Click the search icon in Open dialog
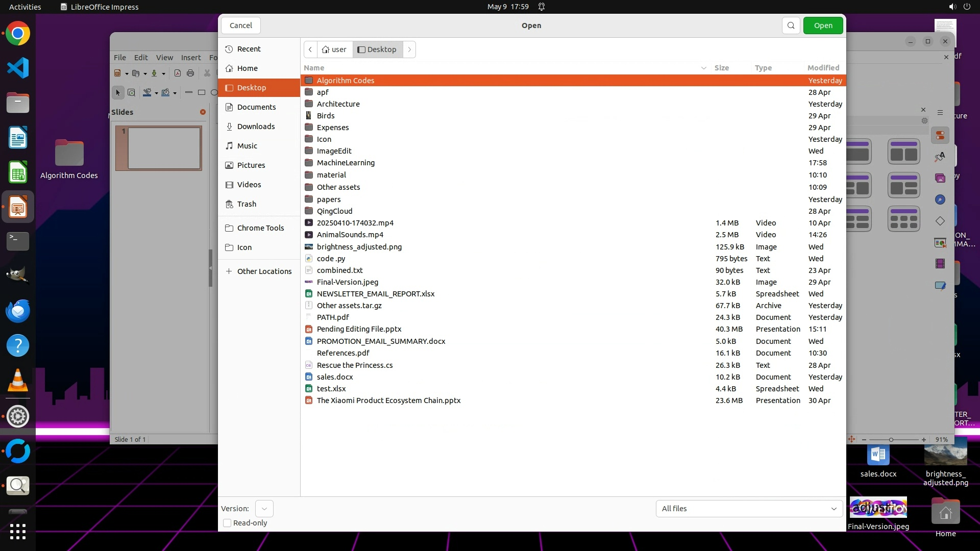This screenshot has width=980, height=551. coord(791,26)
